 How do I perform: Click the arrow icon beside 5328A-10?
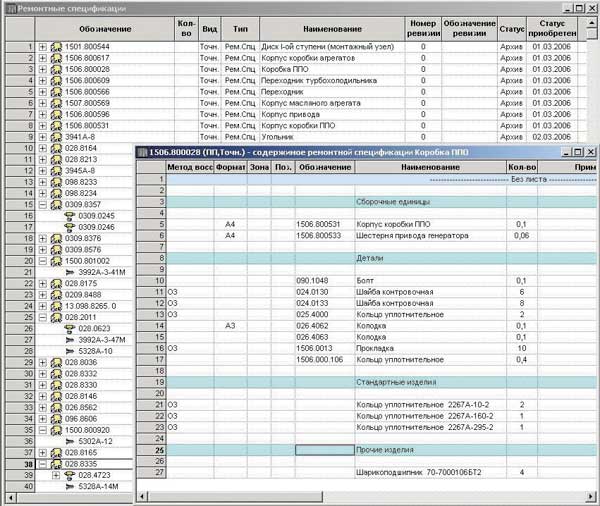[70, 351]
